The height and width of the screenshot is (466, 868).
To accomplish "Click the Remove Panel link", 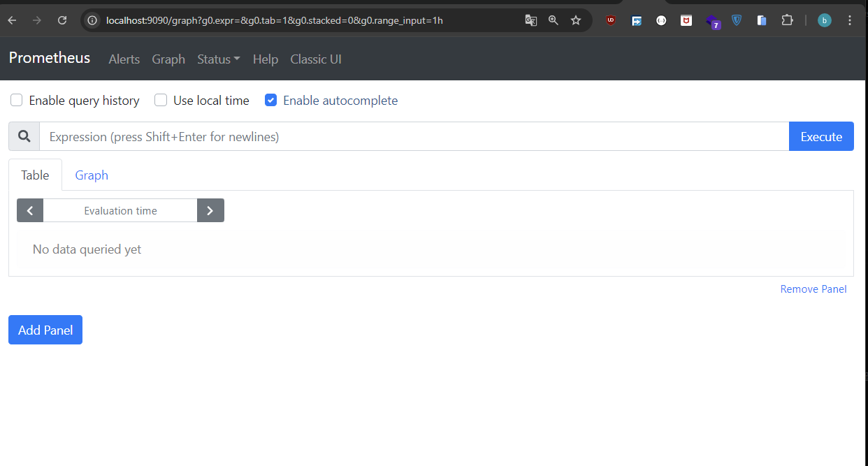I will click(x=813, y=289).
